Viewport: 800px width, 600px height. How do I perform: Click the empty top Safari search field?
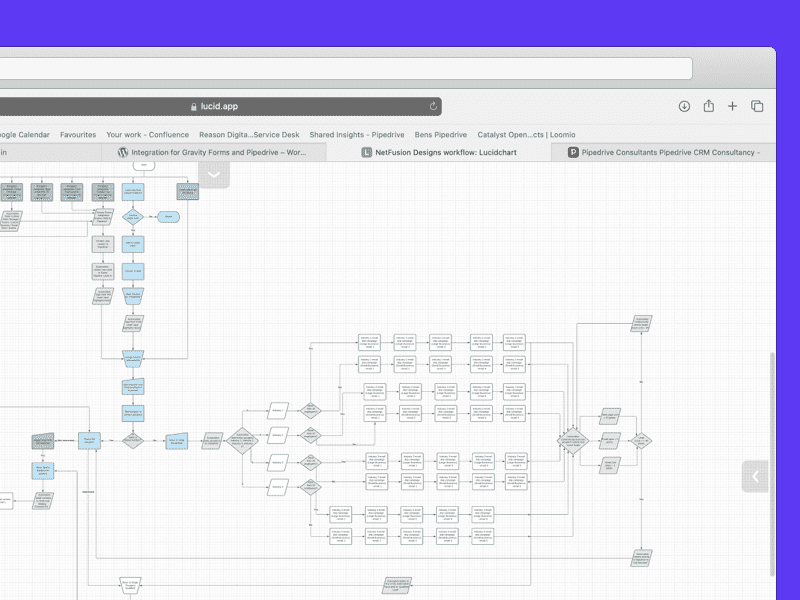point(346,68)
